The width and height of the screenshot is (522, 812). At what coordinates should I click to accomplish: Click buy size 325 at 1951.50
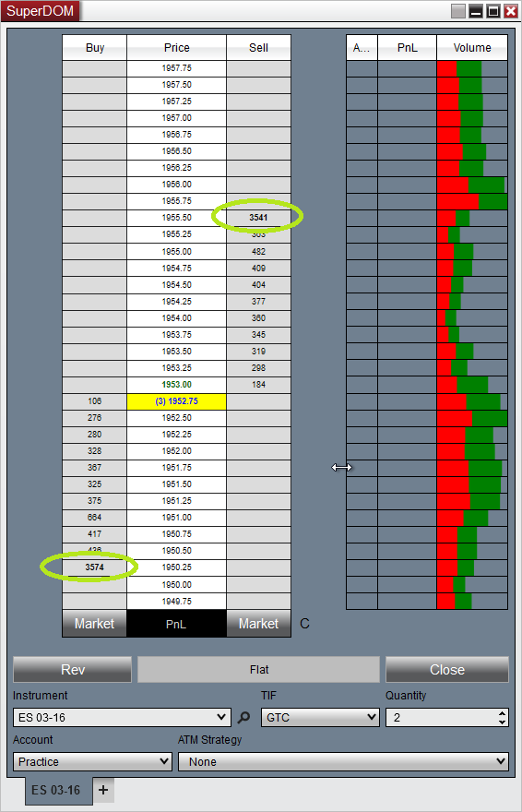tap(95, 484)
